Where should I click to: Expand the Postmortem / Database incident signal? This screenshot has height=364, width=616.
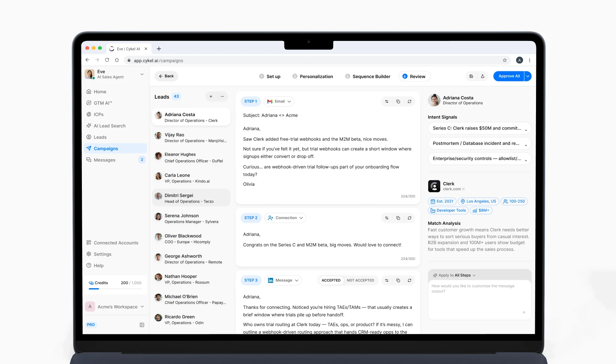pos(480,143)
